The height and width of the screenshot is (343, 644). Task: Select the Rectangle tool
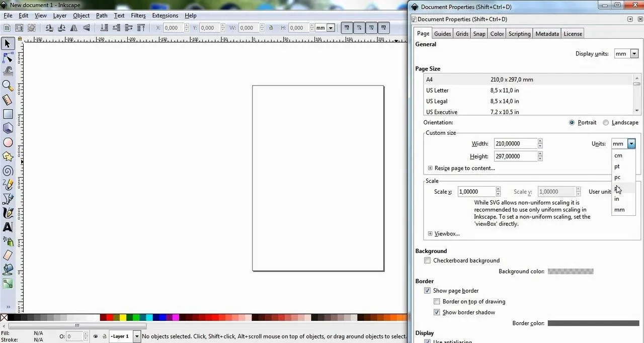pos(8,114)
